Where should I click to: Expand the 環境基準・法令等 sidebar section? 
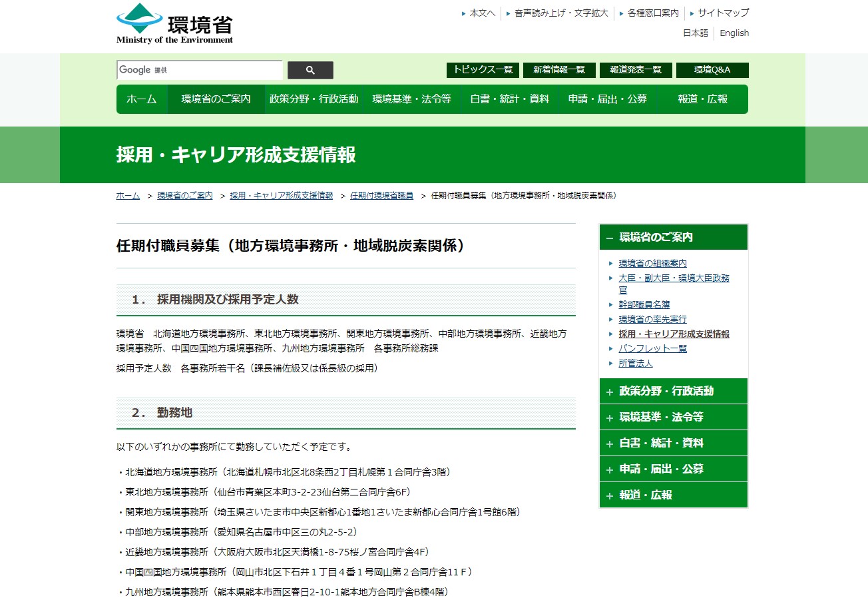coord(673,417)
